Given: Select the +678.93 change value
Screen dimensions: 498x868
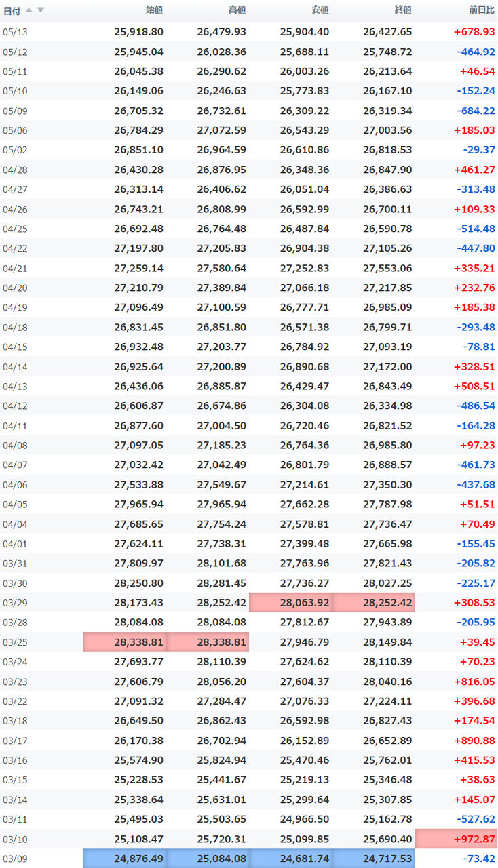Looking at the screenshot, I should tap(474, 32).
